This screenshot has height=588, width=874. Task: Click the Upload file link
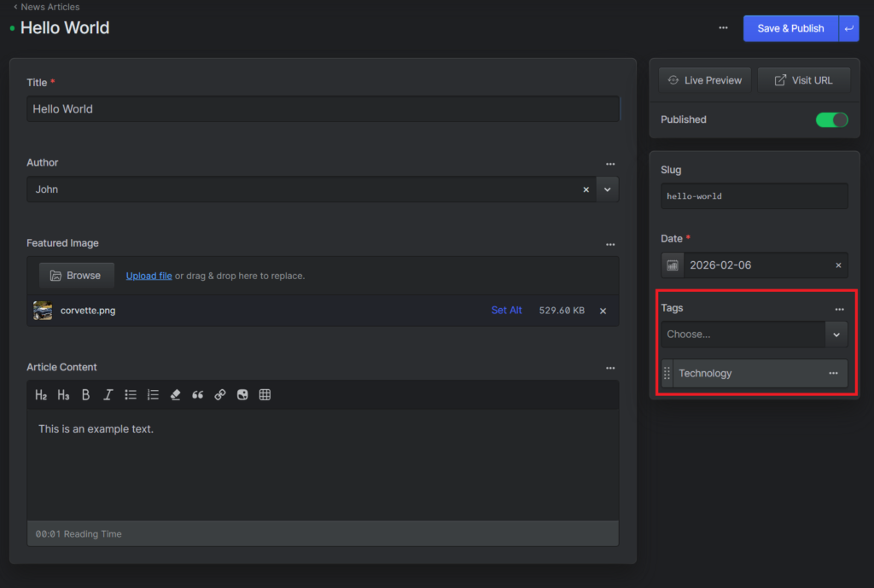click(x=149, y=276)
